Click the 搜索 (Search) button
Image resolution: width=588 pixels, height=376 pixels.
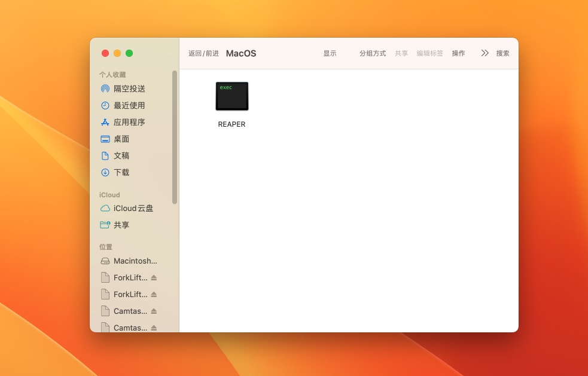[502, 53]
